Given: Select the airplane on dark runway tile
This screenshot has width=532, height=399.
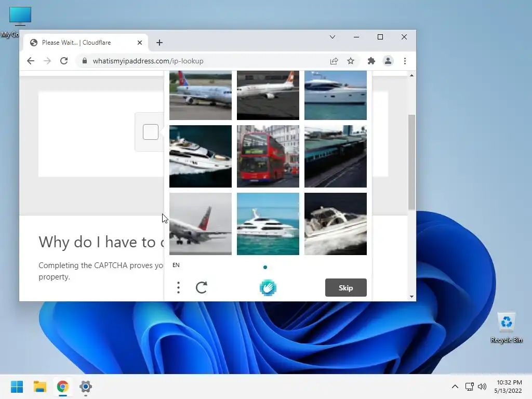Looking at the screenshot, I should tap(268, 96).
